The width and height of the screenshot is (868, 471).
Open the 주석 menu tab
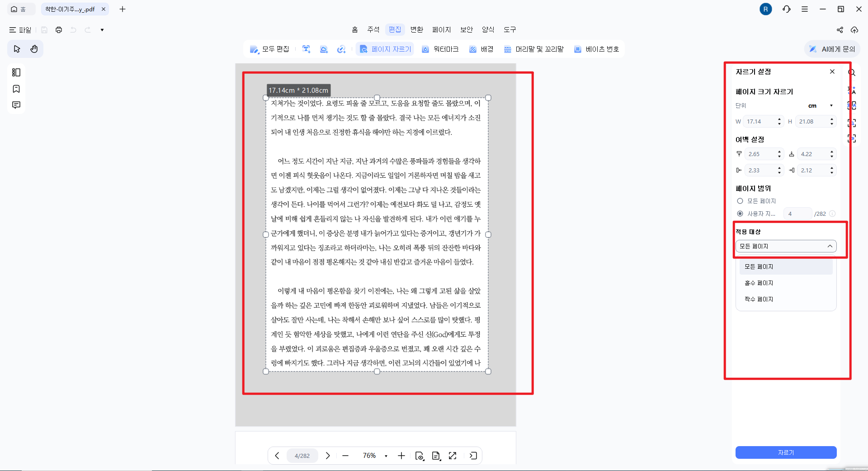pos(373,29)
